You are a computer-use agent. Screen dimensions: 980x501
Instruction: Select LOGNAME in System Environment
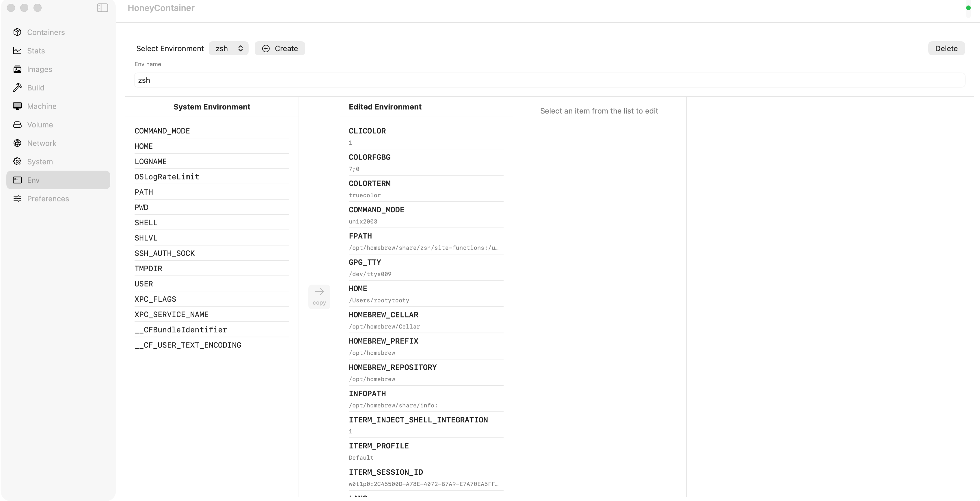tap(212, 162)
